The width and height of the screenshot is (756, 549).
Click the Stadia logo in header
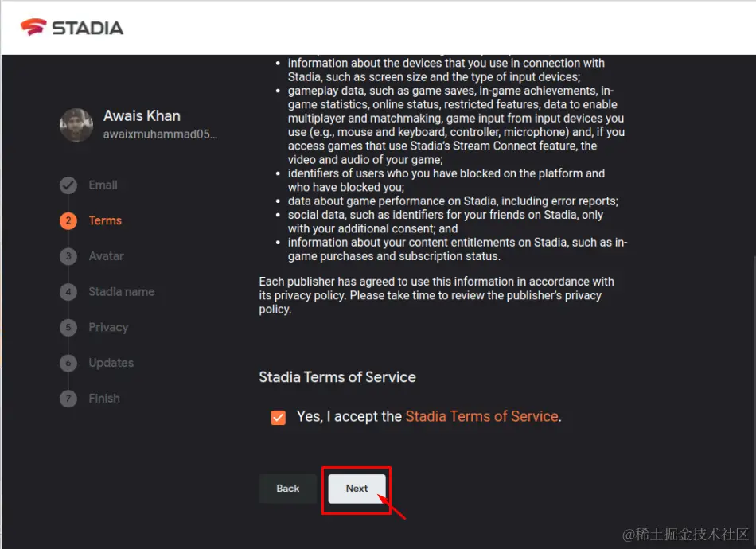click(x=72, y=28)
